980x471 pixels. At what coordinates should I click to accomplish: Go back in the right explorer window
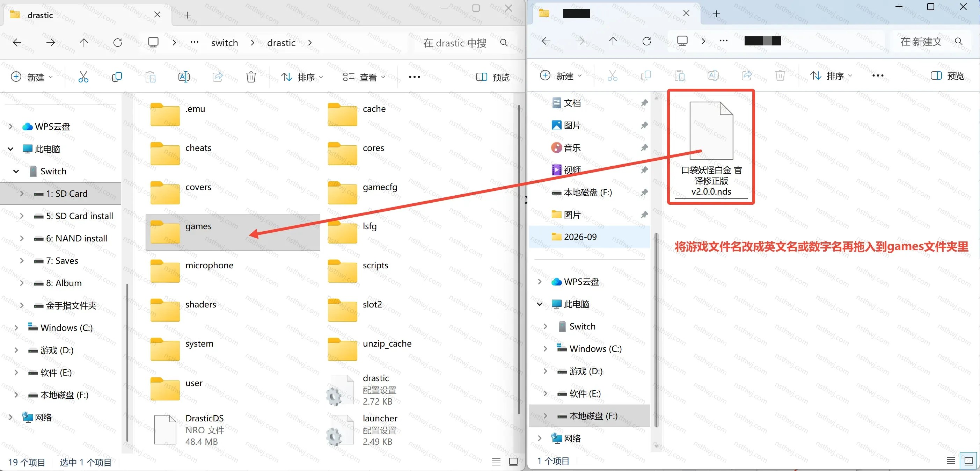click(546, 41)
